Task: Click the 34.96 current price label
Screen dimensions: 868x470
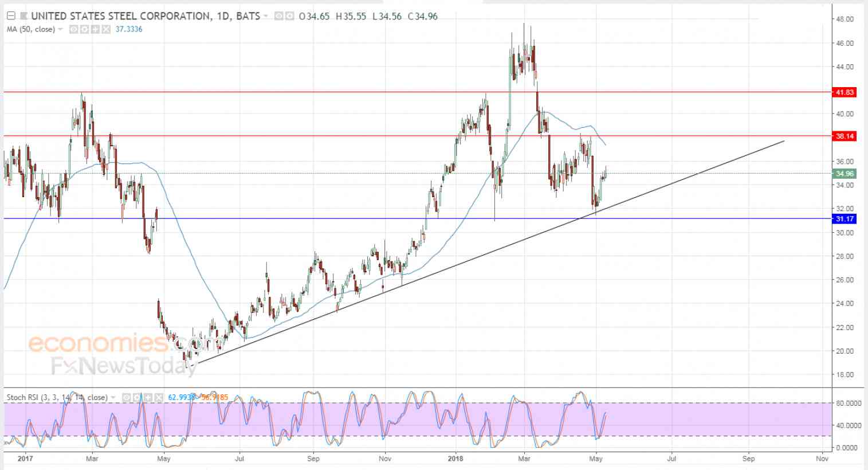Action: tap(845, 174)
